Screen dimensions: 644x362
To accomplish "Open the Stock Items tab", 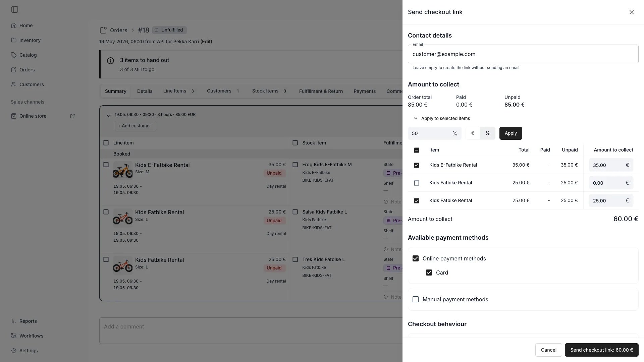I will [269, 91].
